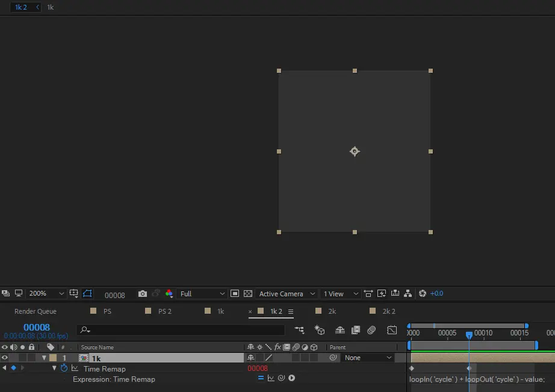Collapse layer 1k disclosure triangle

tap(44, 358)
